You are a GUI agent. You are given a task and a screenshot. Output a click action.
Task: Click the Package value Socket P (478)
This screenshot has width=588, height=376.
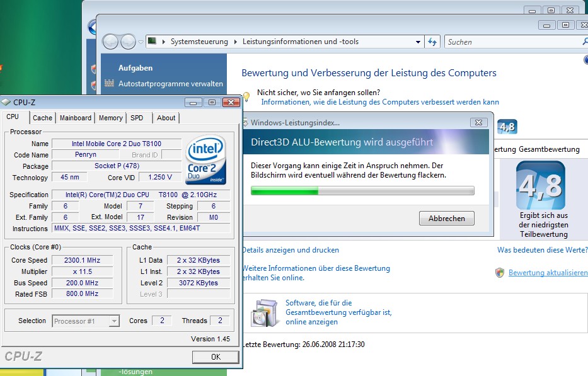click(x=117, y=166)
